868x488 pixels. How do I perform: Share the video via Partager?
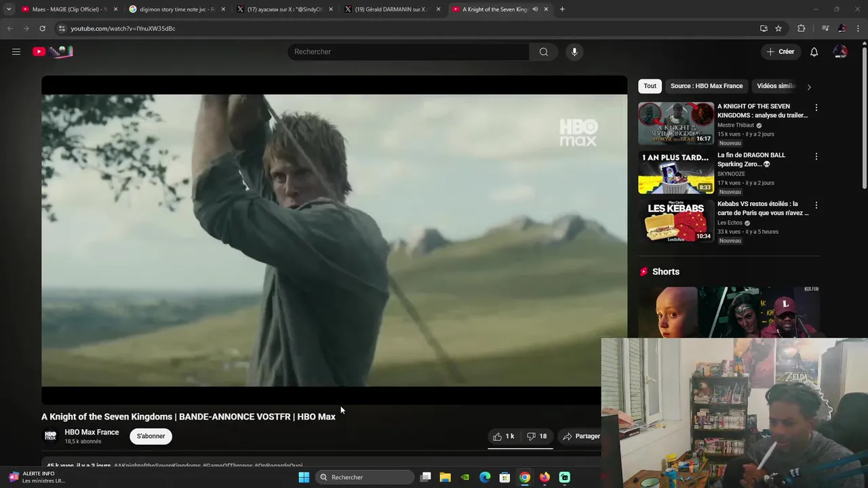tap(581, 436)
